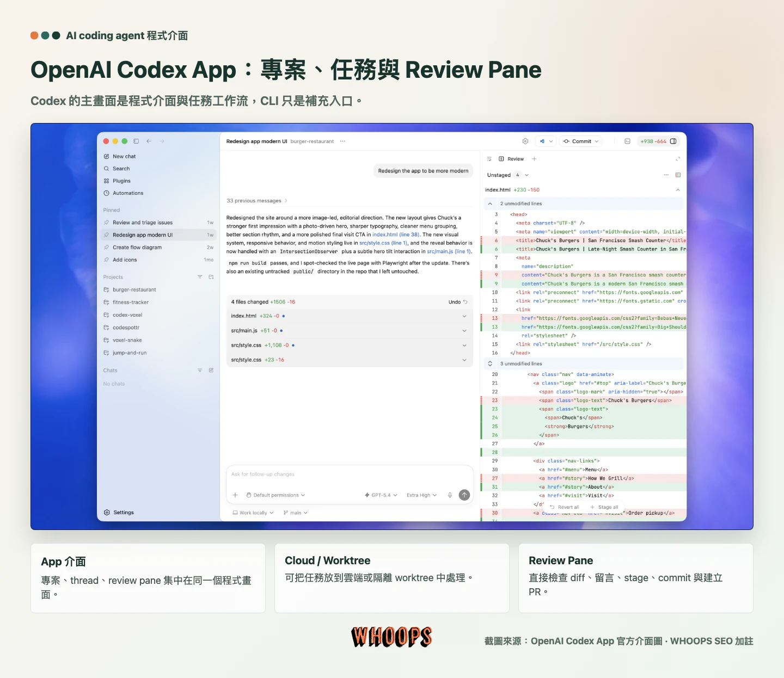Go back using the left arrow

tap(149, 141)
